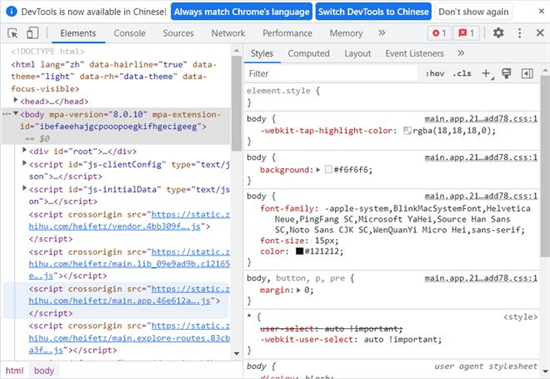Click the #121212 color swatch
The width and height of the screenshot is (550, 379).
299,251
